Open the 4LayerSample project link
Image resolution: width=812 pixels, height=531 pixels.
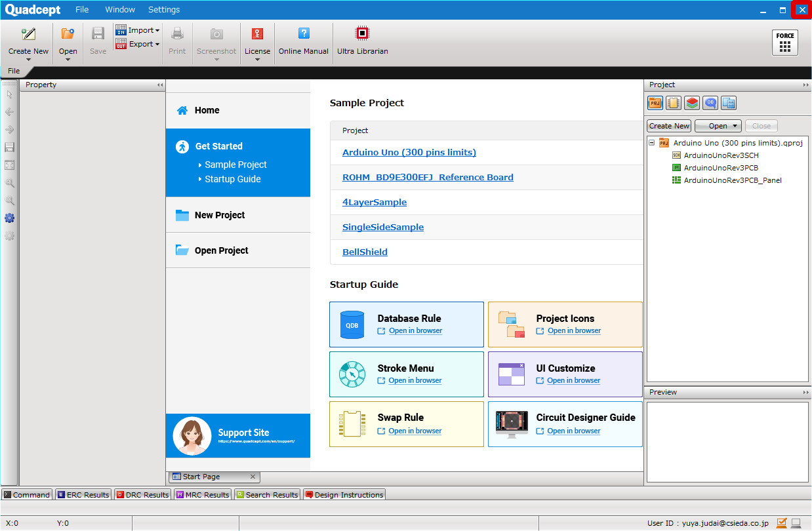[x=375, y=202]
